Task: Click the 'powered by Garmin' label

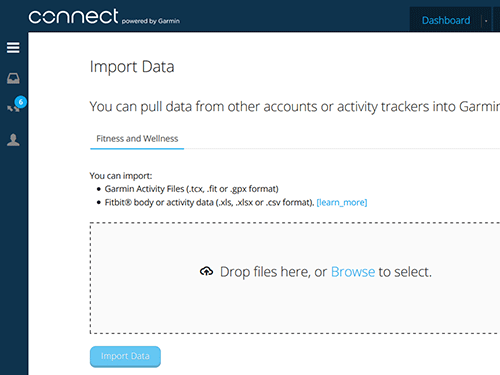Action: point(151,21)
